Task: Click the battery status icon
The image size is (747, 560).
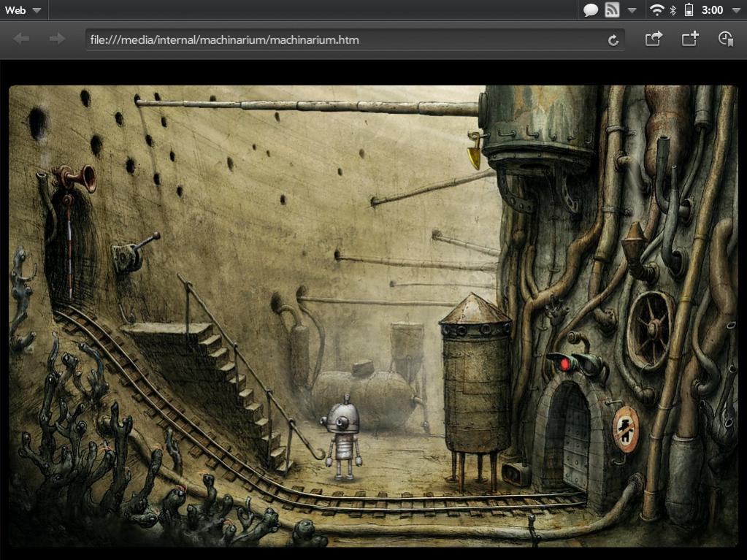Action: coord(689,10)
